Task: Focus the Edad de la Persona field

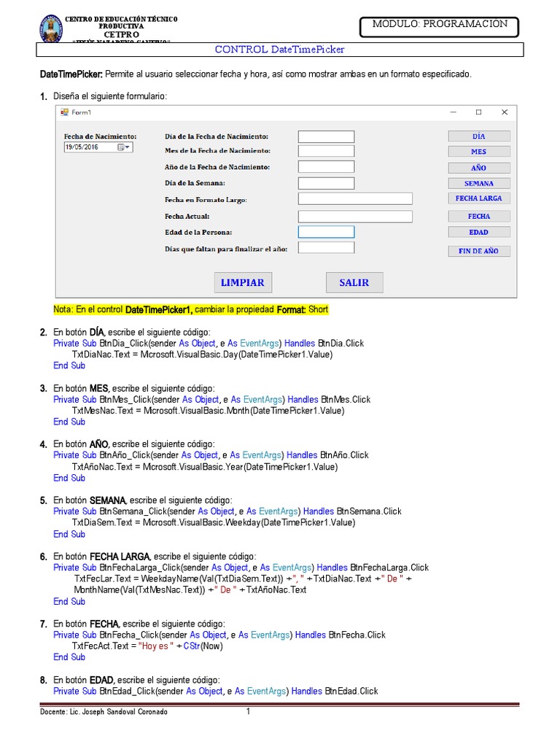Action: 326,231
